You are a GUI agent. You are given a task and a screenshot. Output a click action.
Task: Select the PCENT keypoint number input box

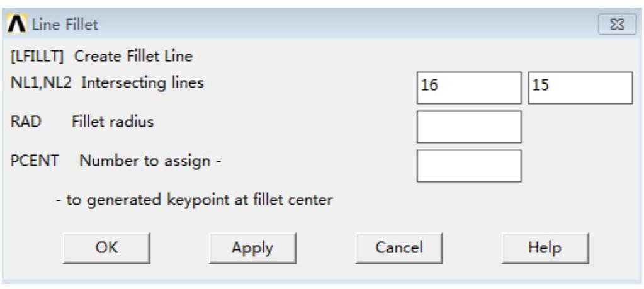(x=469, y=166)
